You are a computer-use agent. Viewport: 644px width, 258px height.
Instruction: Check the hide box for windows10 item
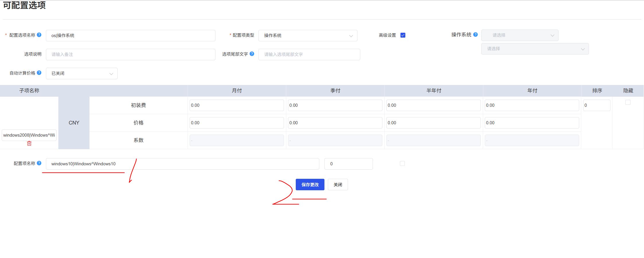(x=402, y=164)
